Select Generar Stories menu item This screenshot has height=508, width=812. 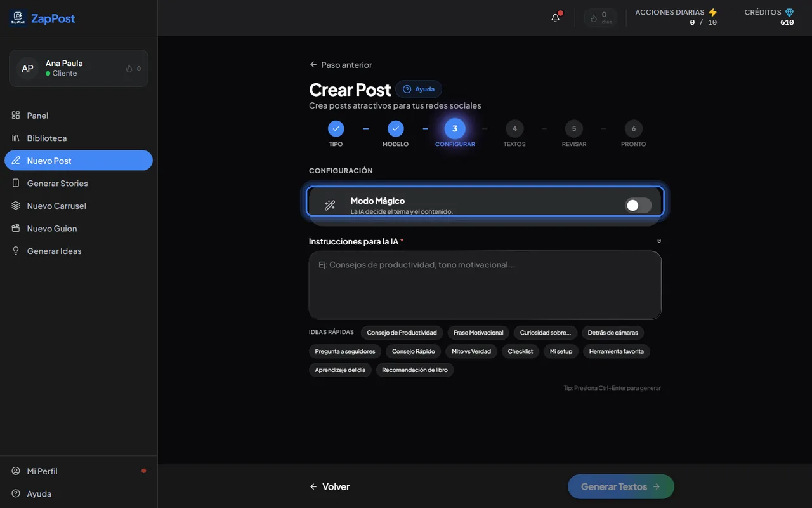pos(79,183)
